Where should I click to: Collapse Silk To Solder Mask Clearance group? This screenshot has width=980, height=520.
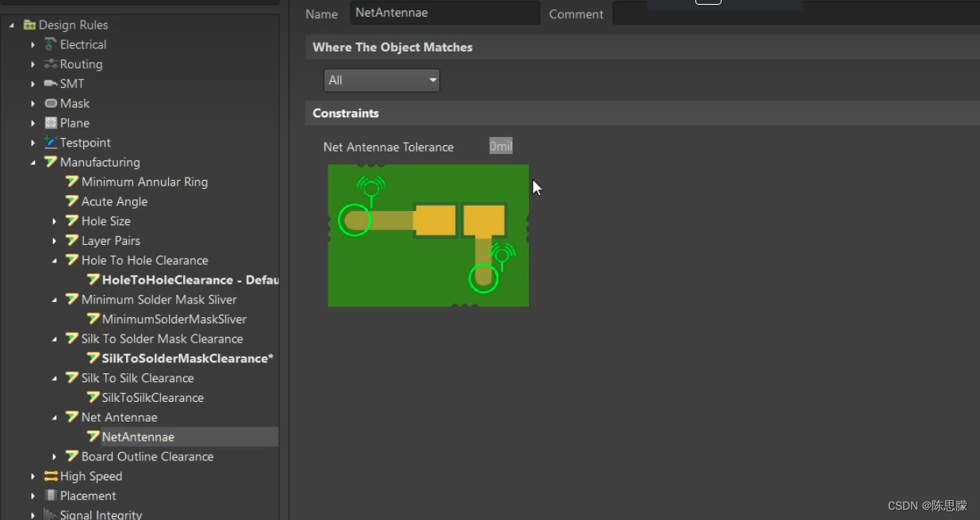55,338
